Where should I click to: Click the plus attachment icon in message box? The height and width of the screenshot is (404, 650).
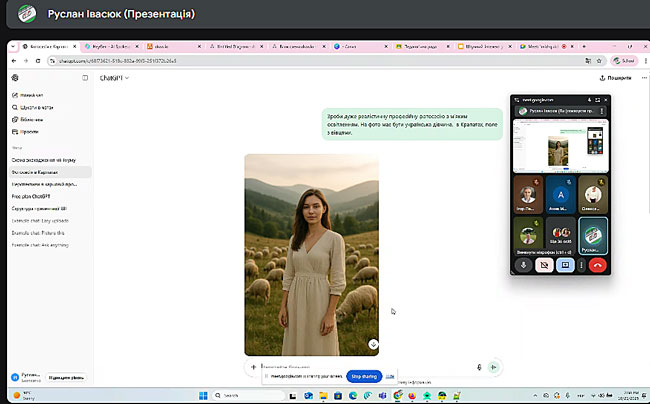tap(253, 367)
